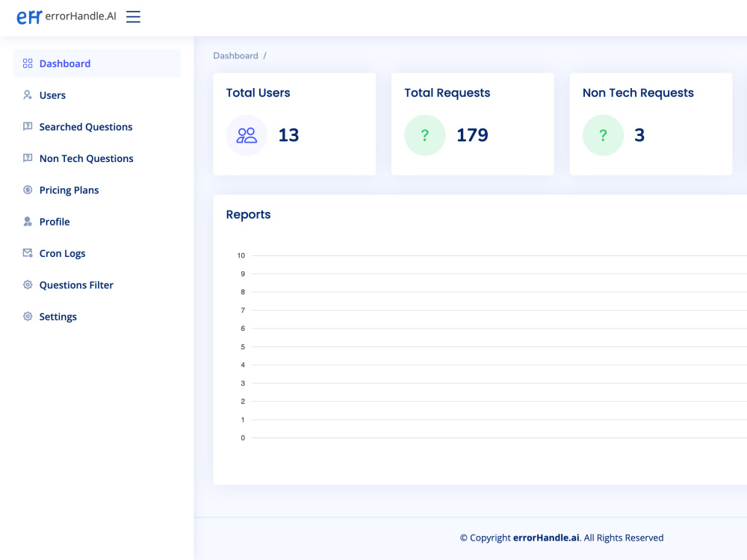Viewport: 747px width, 560px height.
Task: Click the chart y-axis label 3
Action: 243,383
